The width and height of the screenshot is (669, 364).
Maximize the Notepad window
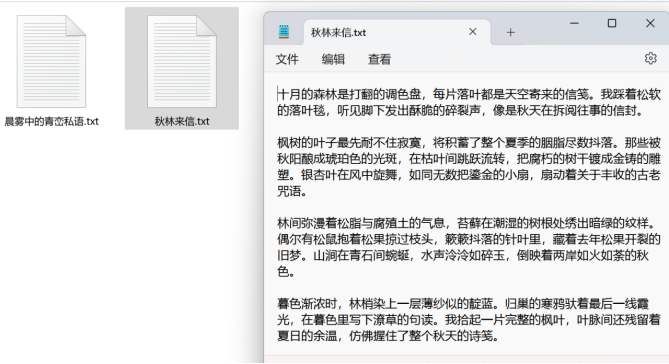(612, 23)
